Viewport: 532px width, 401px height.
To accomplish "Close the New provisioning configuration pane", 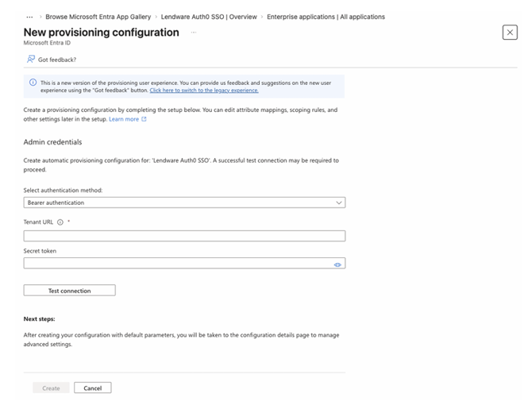I will click(x=510, y=33).
